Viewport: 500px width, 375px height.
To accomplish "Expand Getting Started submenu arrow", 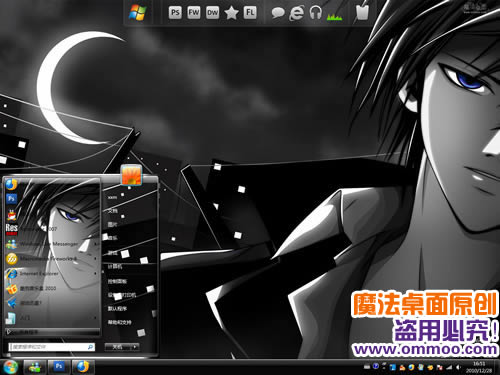I will pyautogui.click(x=96, y=318).
